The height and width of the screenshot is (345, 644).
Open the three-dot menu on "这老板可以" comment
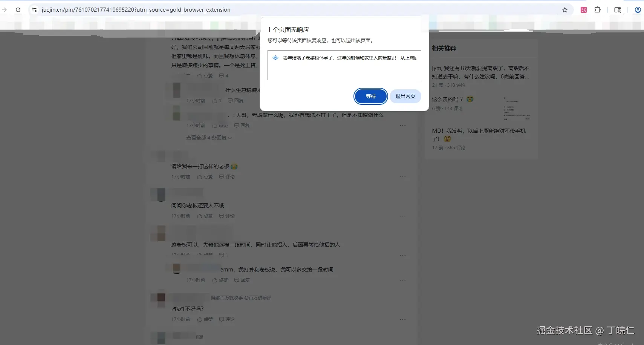[403, 255]
